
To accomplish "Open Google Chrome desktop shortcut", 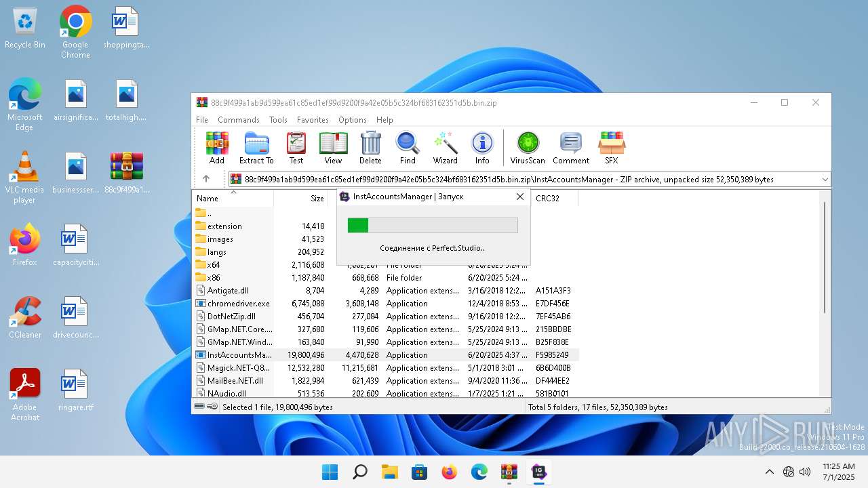I will (75, 32).
